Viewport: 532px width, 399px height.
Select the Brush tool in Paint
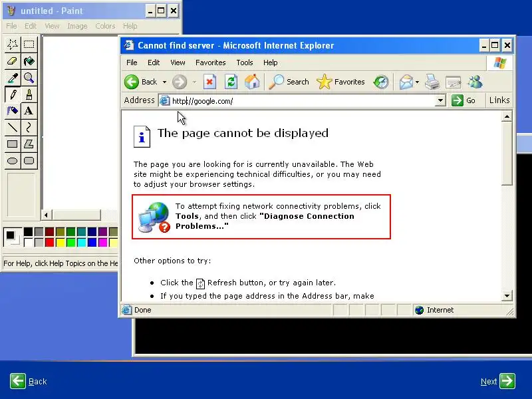click(29, 94)
